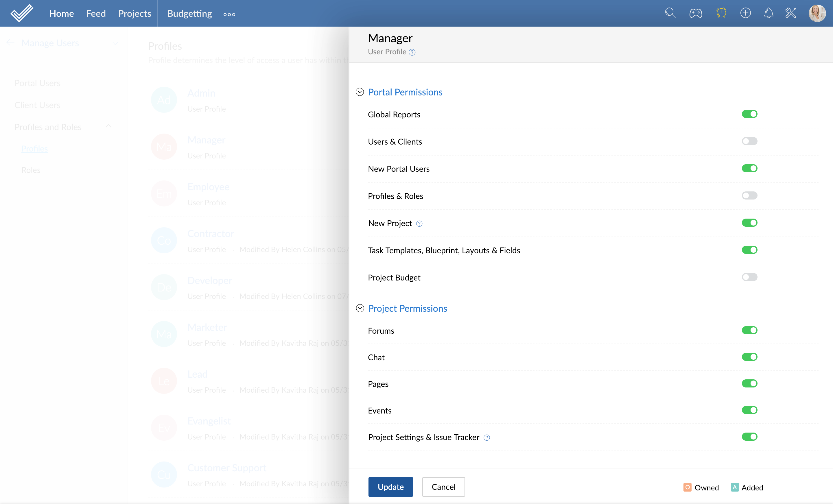Click back arrow beside Manage Users
The width and height of the screenshot is (833, 504).
pos(10,43)
